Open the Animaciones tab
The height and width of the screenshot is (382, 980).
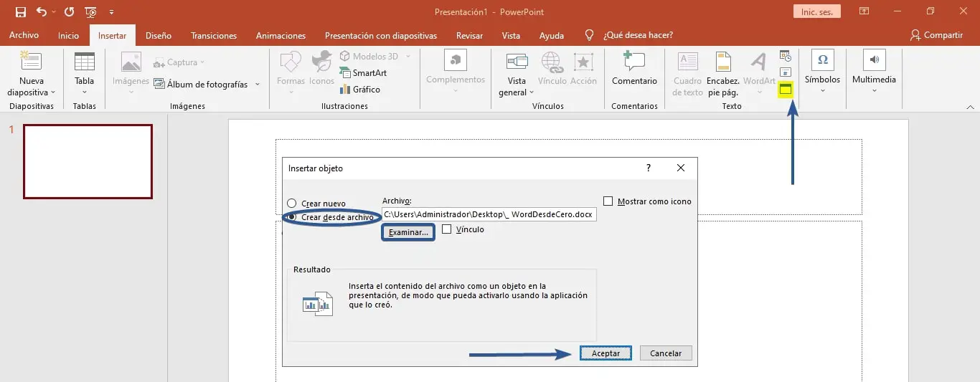(x=281, y=35)
